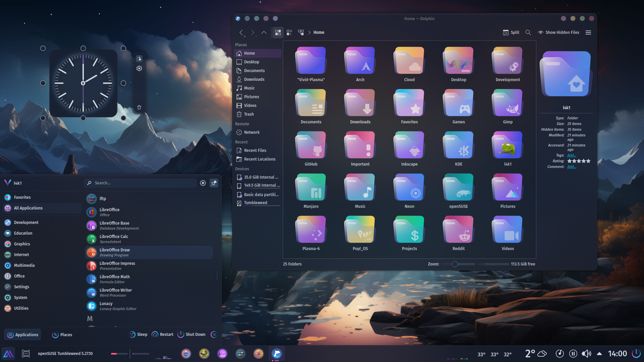Click the launcher Search field
The height and width of the screenshot is (362, 644).
141,183
